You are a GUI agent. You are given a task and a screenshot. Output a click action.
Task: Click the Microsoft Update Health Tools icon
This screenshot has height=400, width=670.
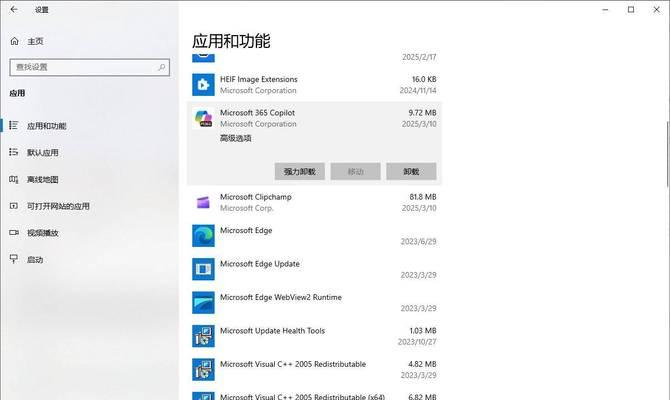pos(203,336)
